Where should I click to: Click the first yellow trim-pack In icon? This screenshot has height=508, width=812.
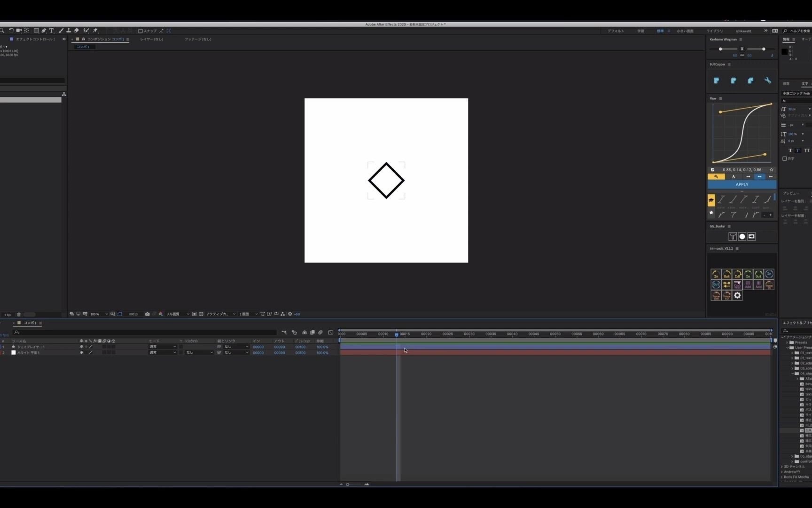716,274
